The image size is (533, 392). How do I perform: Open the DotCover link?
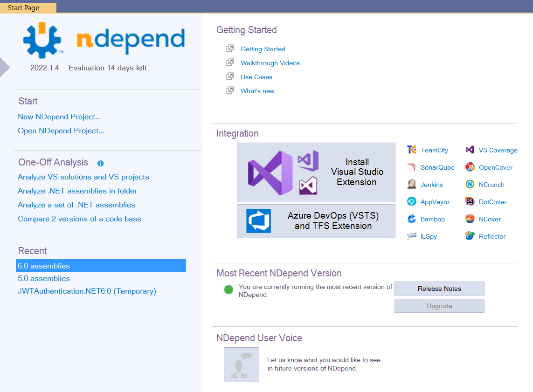click(492, 202)
